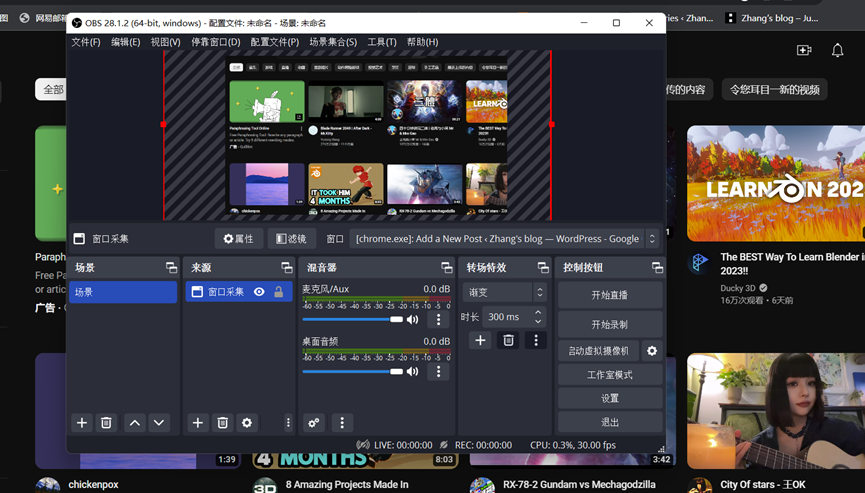Delete transition with trash icon

click(x=508, y=340)
